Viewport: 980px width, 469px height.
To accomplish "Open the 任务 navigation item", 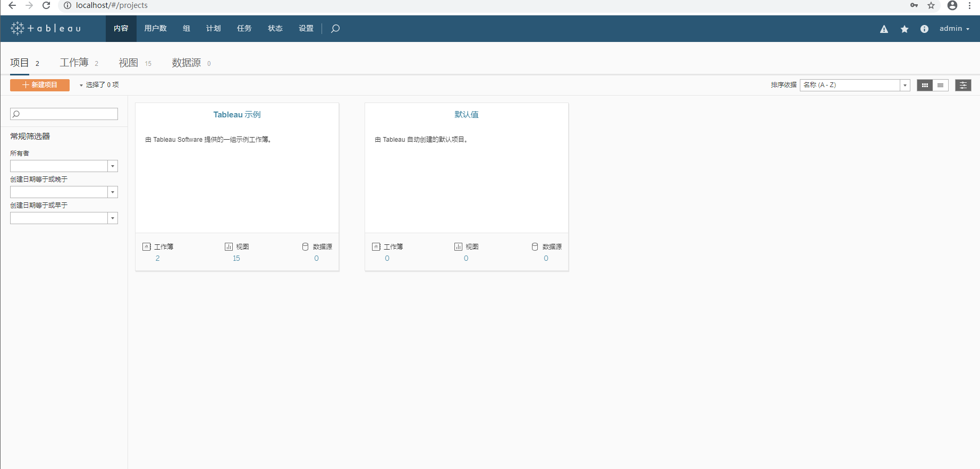I will pyautogui.click(x=244, y=29).
